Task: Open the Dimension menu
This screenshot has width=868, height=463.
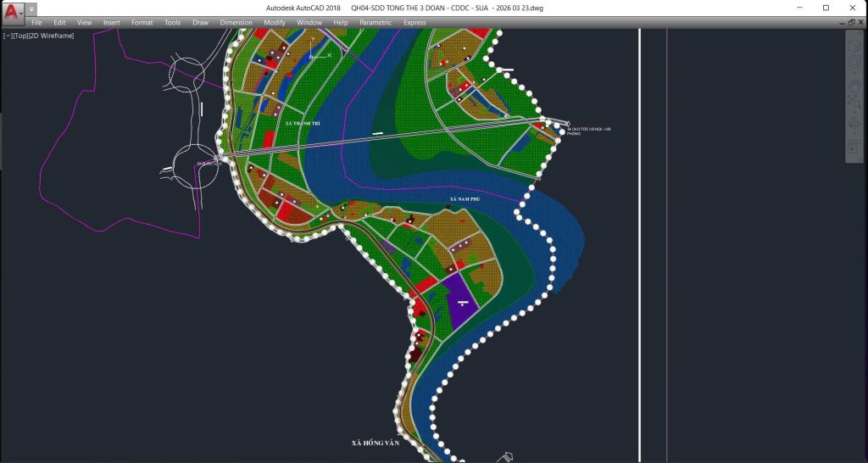Action: click(x=236, y=23)
